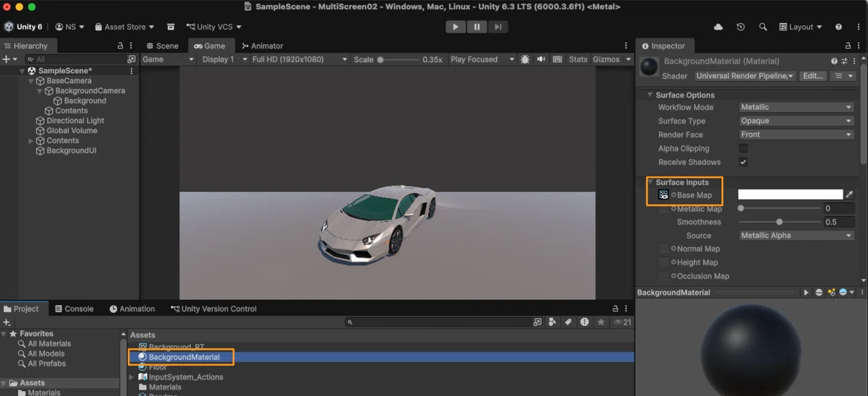Switch to the Unity Version Control tab
The image size is (868, 396).
point(213,309)
